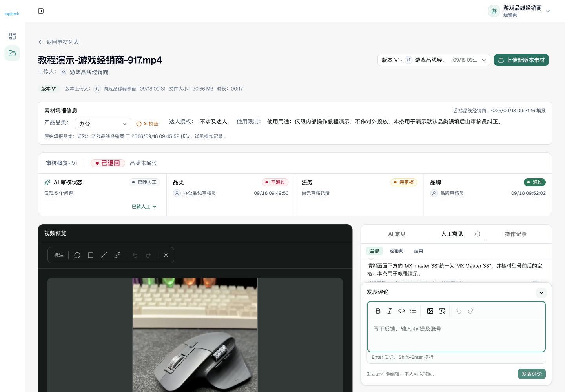The image size is (565, 392).
Task: Close the annotation toolbar
Action: pyautogui.click(x=166, y=255)
